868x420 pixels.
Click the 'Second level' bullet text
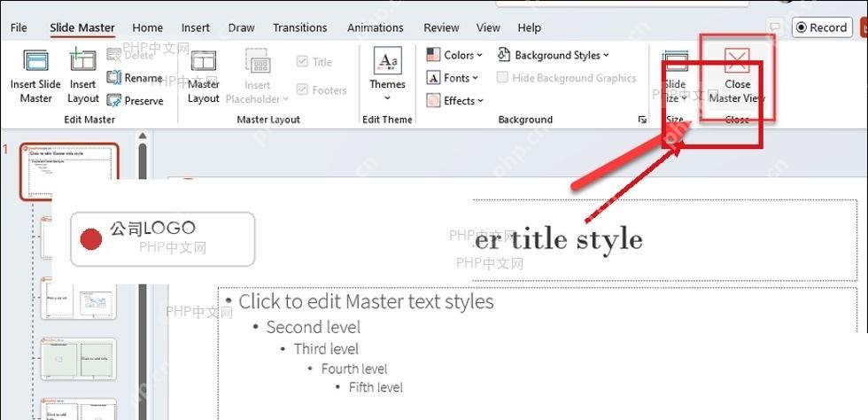[x=314, y=328]
